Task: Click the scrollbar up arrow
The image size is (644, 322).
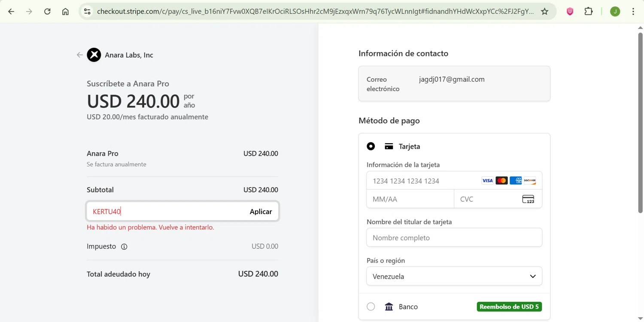Action: point(640,28)
